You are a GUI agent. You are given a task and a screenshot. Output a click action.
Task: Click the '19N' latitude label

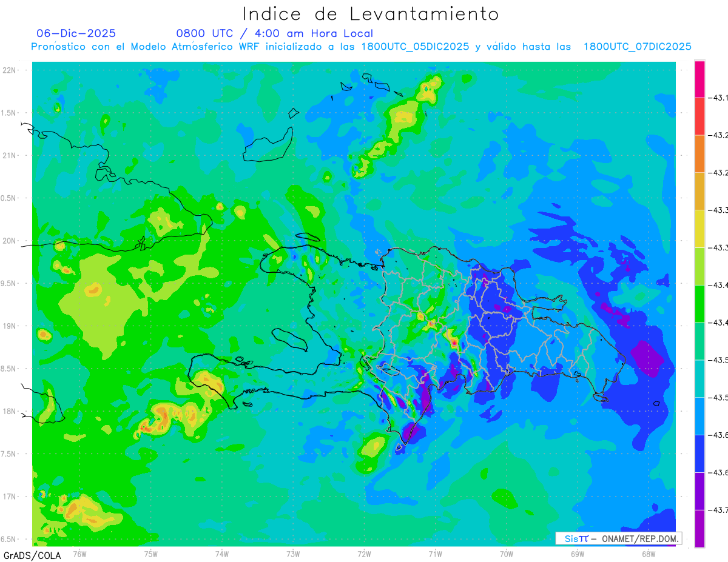pos(10,326)
